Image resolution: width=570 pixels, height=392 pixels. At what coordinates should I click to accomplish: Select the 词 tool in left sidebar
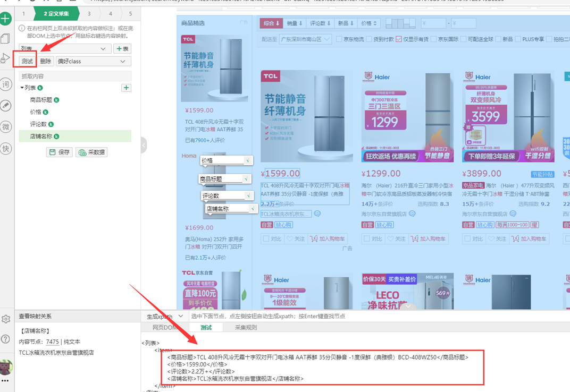pyautogui.click(x=5, y=84)
